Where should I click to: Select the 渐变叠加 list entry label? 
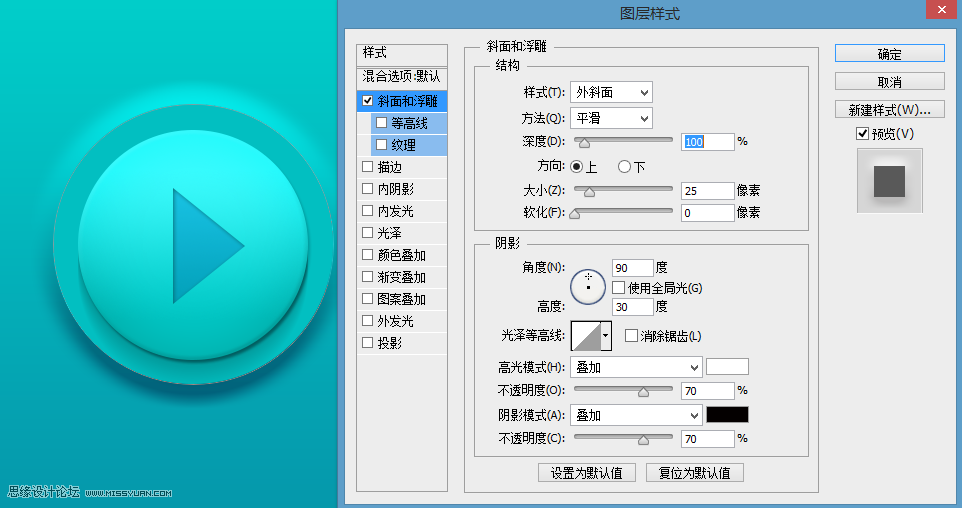tap(402, 277)
